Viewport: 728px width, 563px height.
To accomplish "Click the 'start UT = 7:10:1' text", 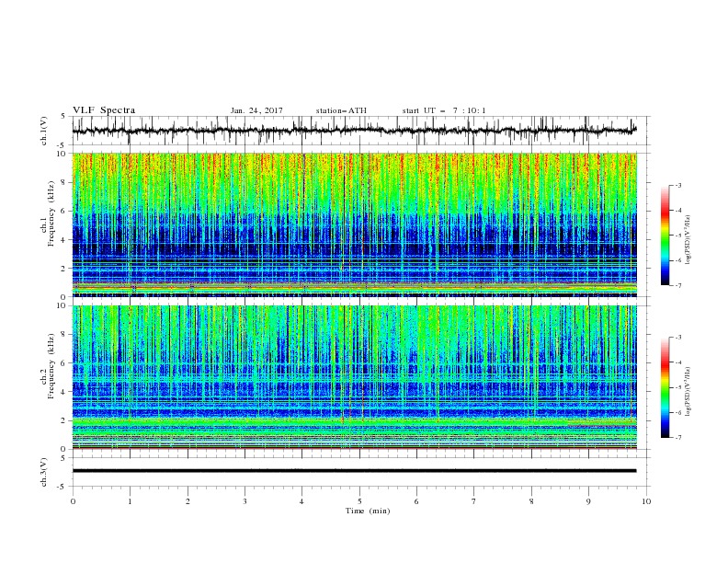I will tap(444, 110).
